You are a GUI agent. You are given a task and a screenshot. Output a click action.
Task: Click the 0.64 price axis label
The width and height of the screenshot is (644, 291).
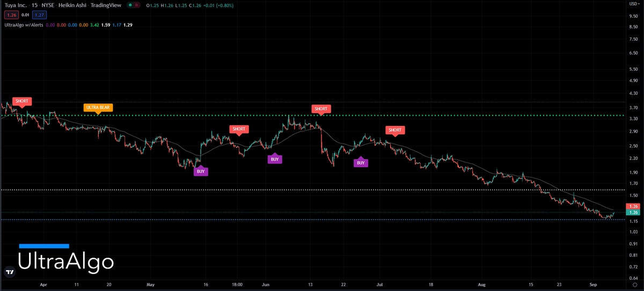tap(633, 278)
